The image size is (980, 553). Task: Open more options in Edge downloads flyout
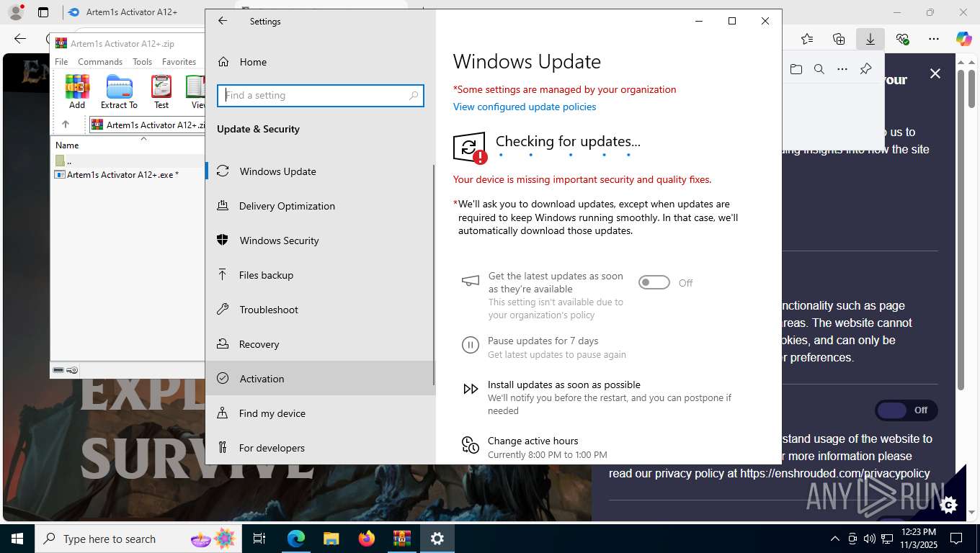[842, 69]
